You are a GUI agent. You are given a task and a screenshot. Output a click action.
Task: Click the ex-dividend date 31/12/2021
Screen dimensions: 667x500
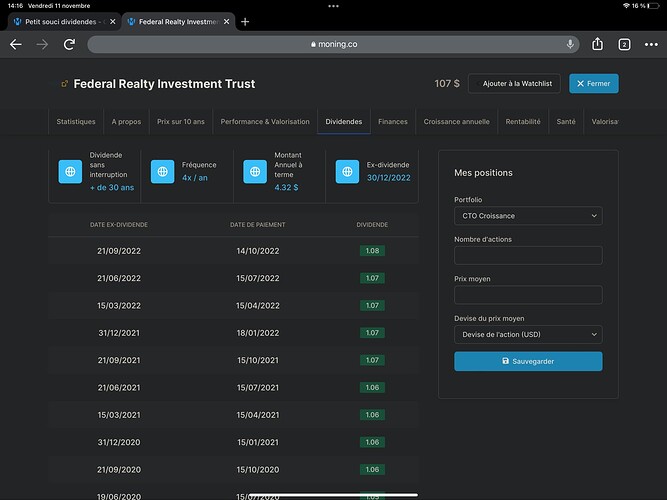[119, 333]
